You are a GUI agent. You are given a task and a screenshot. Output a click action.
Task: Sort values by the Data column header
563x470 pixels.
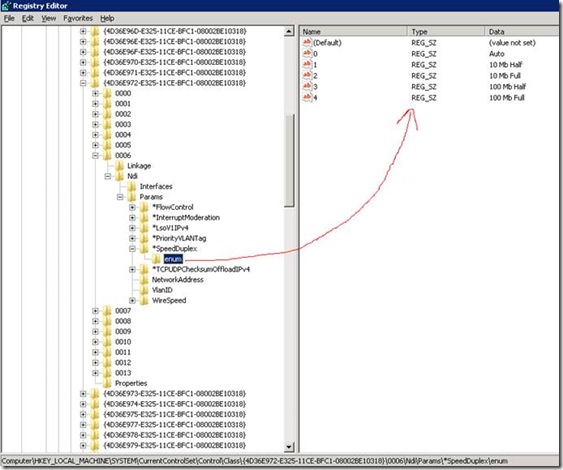point(522,32)
